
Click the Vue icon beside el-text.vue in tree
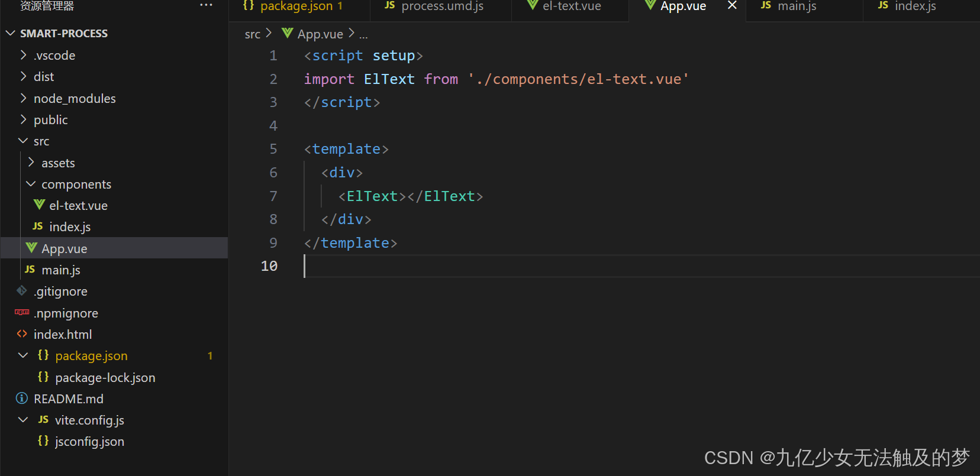pyautogui.click(x=39, y=205)
